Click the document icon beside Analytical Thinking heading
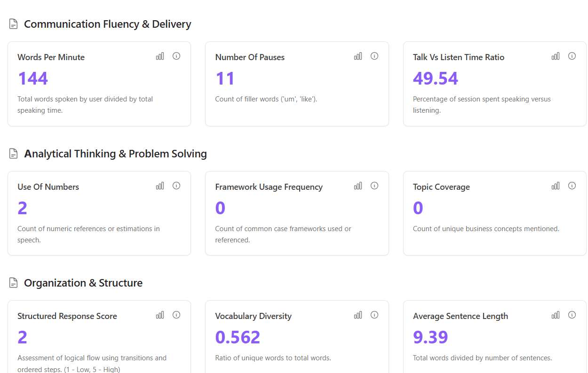The image size is (588, 373). (x=13, y=153)
